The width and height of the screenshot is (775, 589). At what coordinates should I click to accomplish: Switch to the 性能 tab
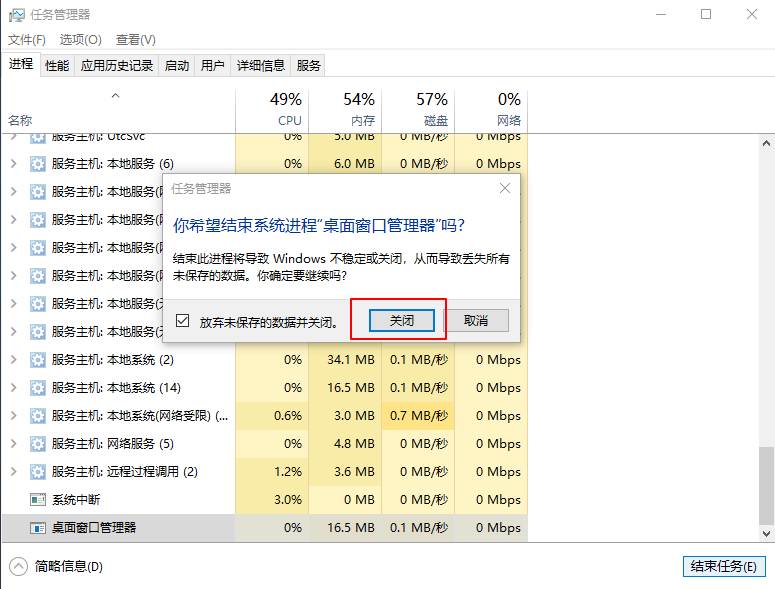click(57, 66)
